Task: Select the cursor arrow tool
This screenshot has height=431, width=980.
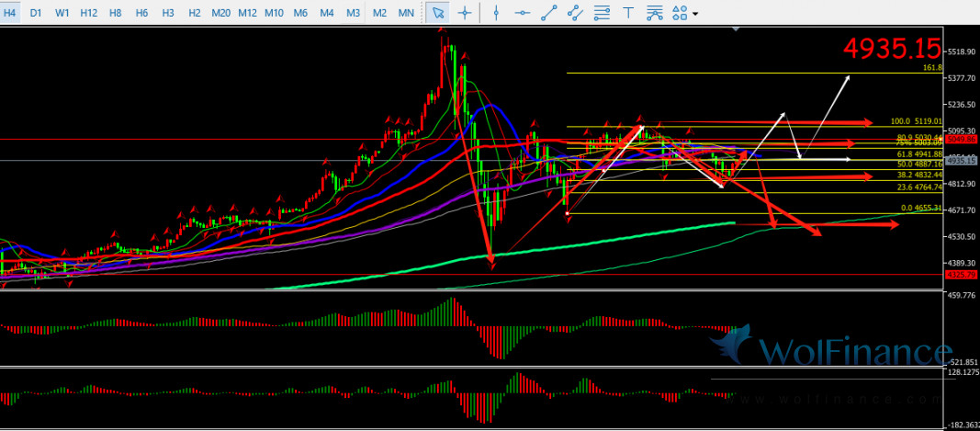Action: point(438,13)
